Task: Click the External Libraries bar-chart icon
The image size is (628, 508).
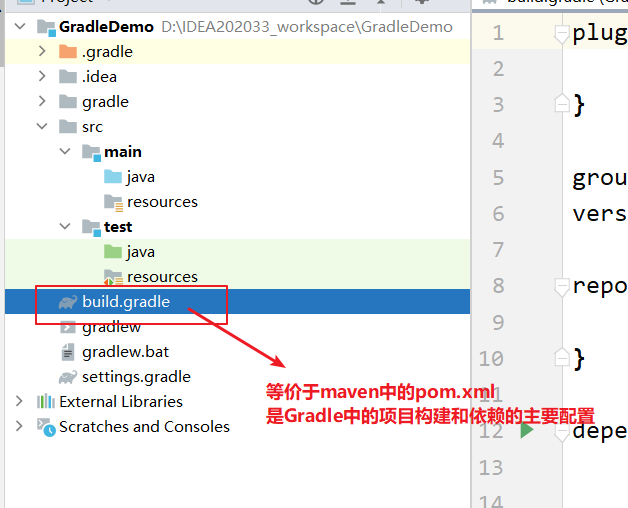Action: [46, 401]
